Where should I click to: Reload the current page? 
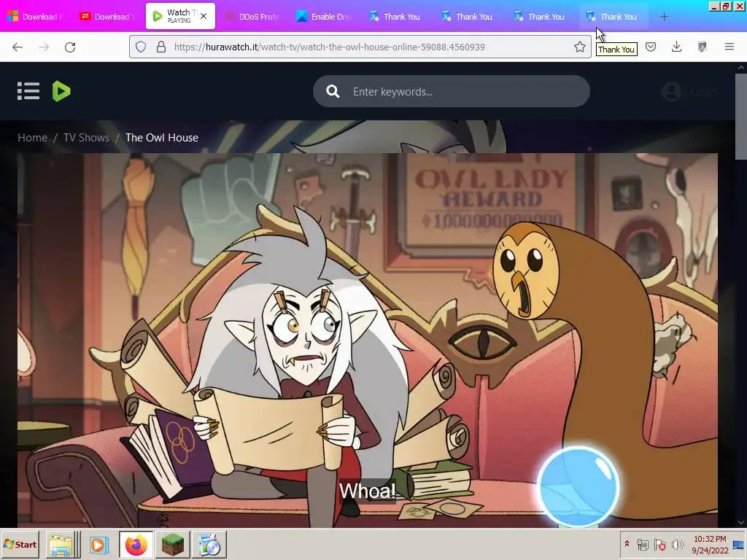(x=70, y=47)
